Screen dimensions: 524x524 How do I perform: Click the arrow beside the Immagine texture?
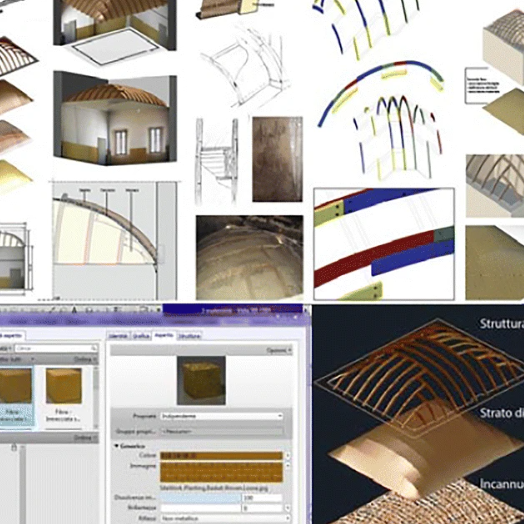pos(287,466)
